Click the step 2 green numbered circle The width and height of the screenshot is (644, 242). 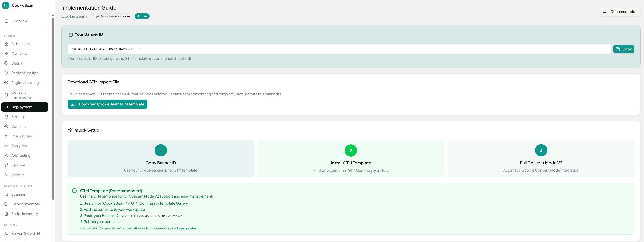351,151
